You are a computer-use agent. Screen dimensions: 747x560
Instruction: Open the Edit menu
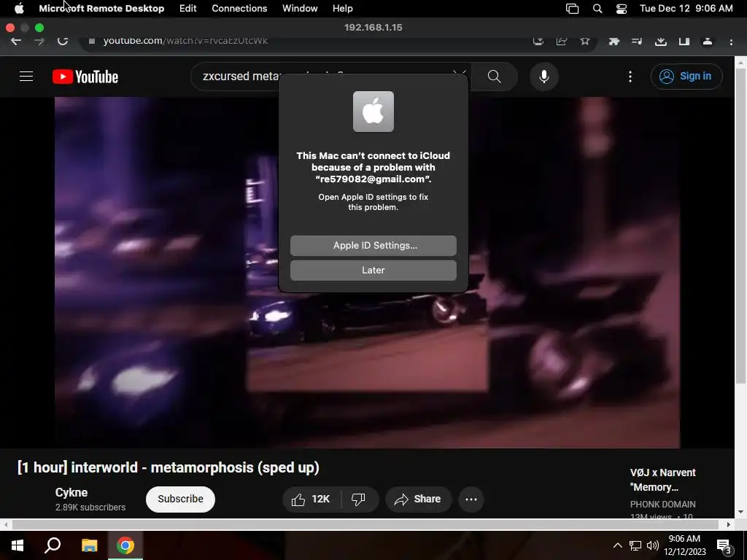coord(187,9)
